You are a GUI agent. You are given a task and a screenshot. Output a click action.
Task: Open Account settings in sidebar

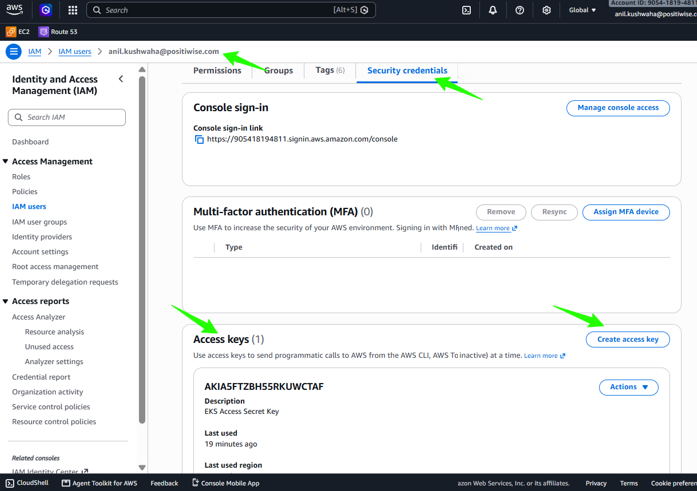40,252
